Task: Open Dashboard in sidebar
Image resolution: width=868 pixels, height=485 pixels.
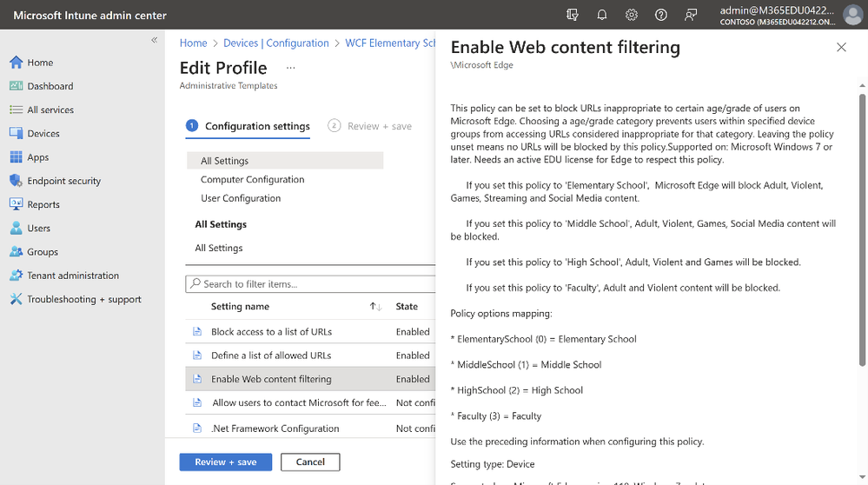Action: click(x=50, y=86)
